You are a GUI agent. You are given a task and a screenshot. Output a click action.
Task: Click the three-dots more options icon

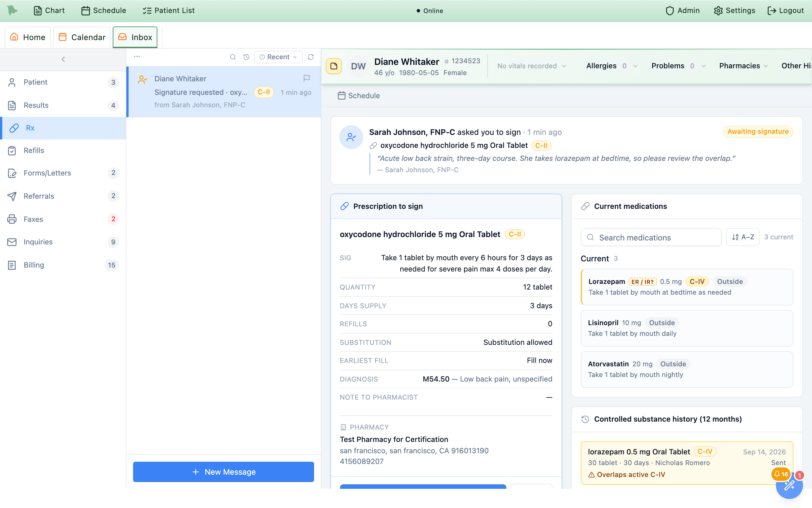[x=137, y=56]
